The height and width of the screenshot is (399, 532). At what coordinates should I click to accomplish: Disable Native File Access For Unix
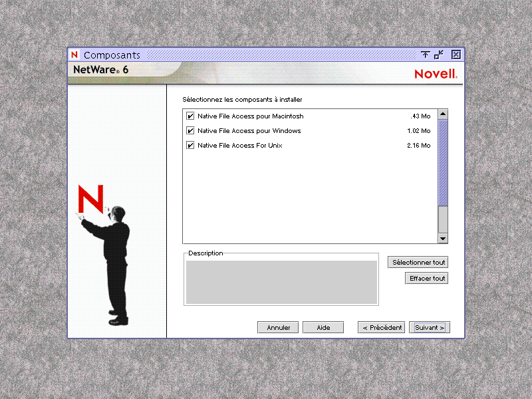pyautogui.click(x=190, y=145)
